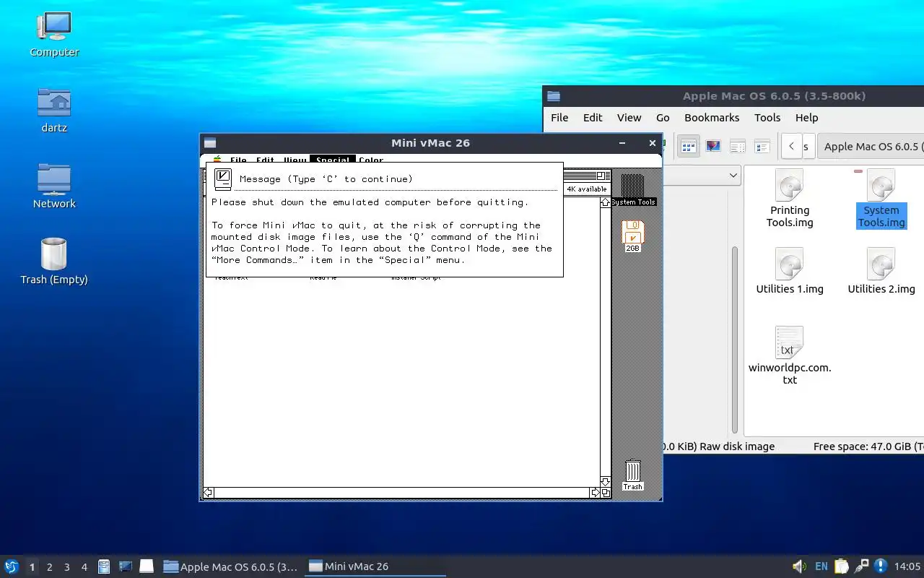Image resolution: width=924 pixels, height=578 pixels.
Task: Open the Trash inside Mini vMac
Action: tap(633, 475)
